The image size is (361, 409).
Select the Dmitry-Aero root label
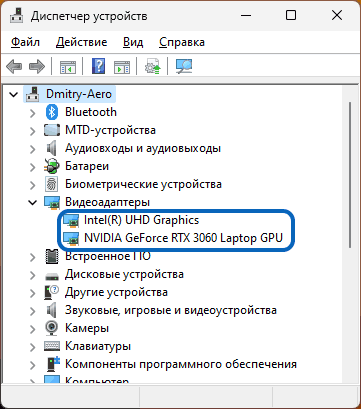pyautogui.click(x=79, y=94)
